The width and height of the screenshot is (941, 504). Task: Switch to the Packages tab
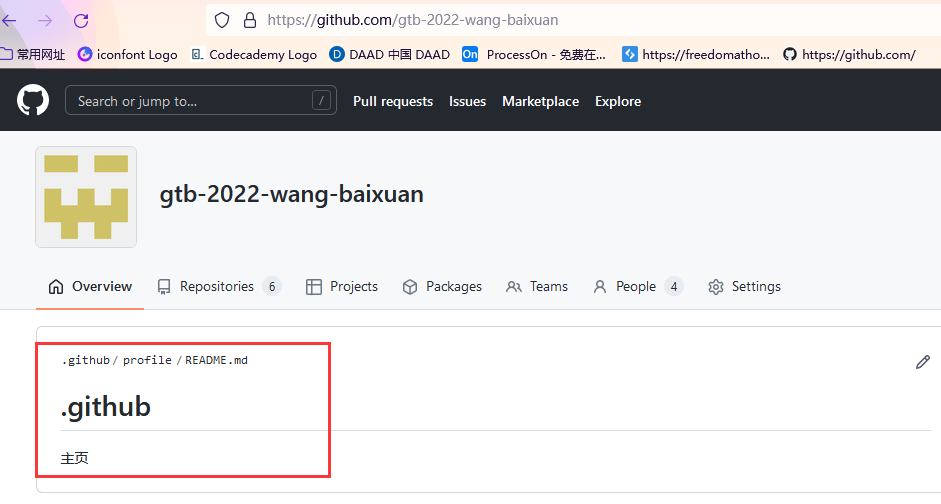442,287
